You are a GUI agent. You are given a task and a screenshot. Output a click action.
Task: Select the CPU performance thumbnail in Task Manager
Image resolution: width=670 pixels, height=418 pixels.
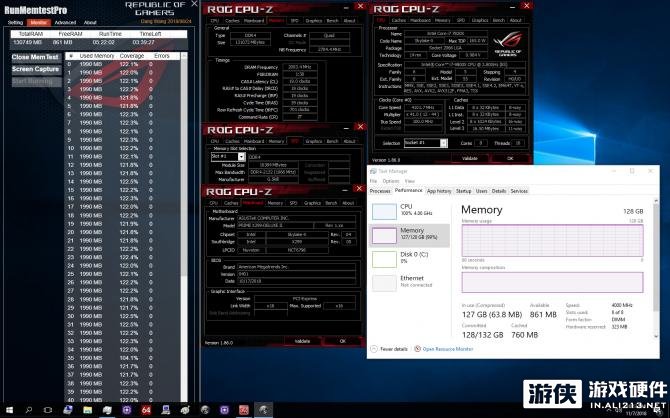click(384, 212)
